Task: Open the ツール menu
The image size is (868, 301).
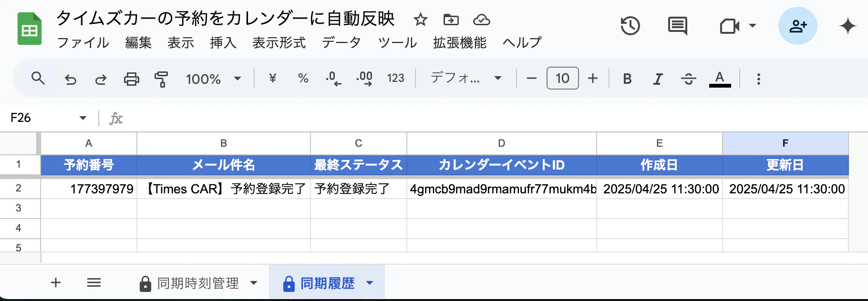Action: [397, 42]
